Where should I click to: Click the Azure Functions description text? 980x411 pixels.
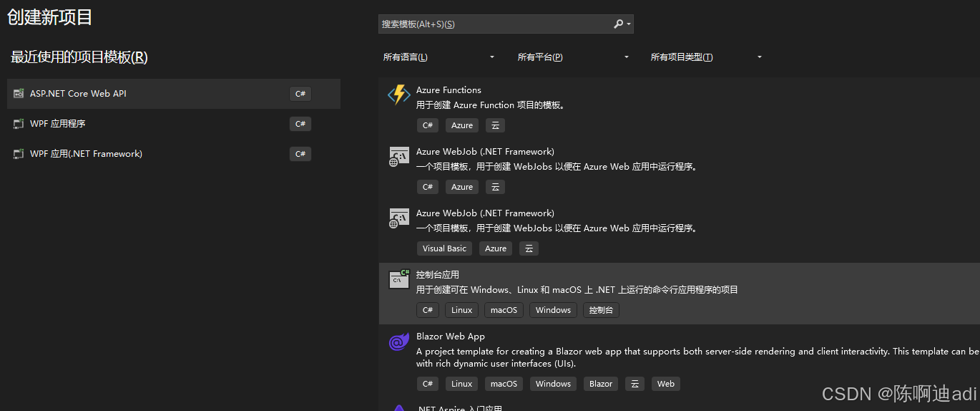pyautogui.click(x=491, y=105)
